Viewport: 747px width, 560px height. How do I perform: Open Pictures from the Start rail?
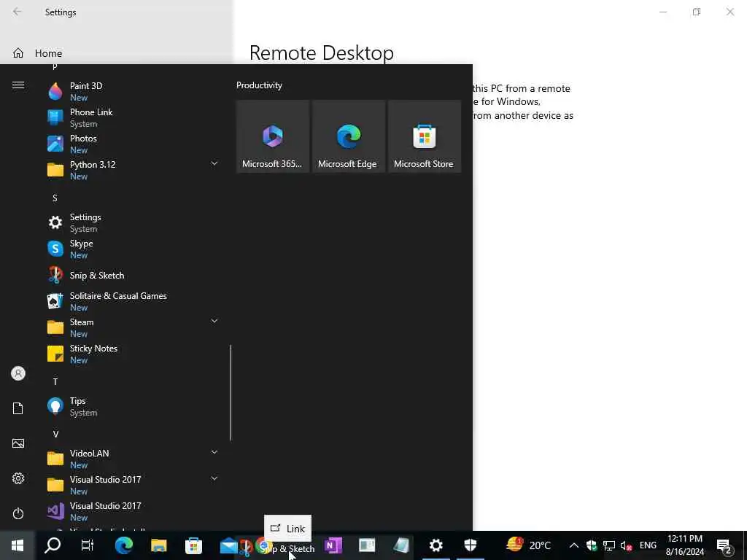(x=18, y=443)
